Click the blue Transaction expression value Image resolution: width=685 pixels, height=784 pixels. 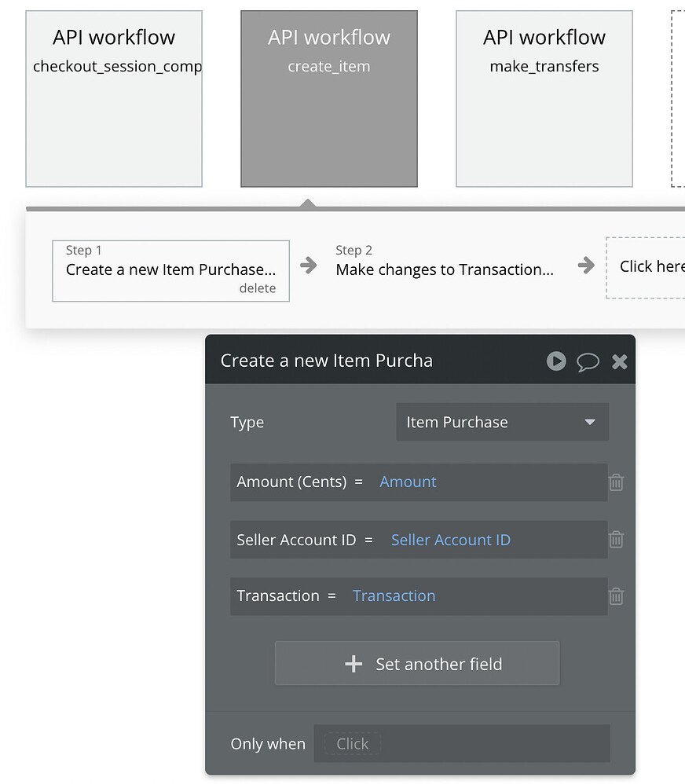(394, 596)
